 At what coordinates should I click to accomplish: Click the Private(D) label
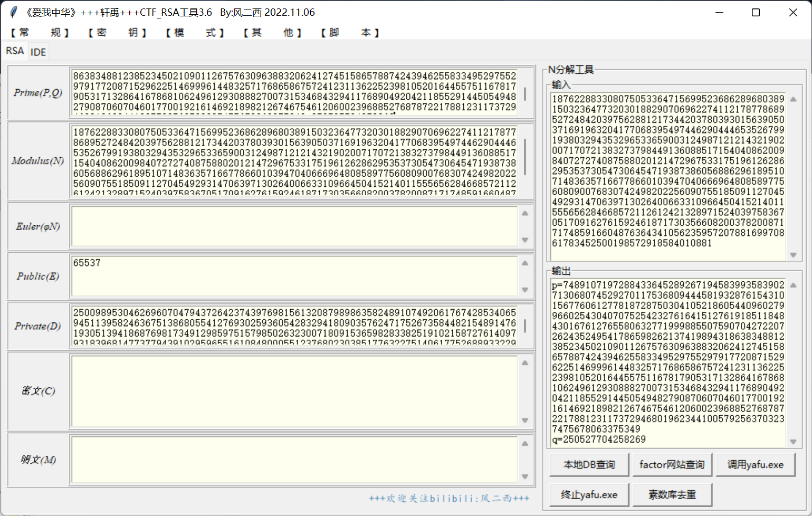point(38,326)
